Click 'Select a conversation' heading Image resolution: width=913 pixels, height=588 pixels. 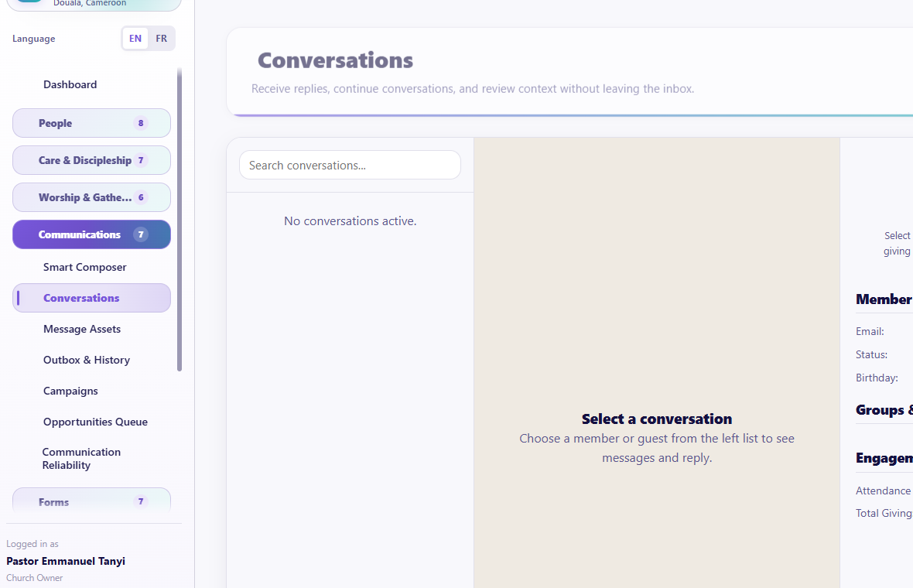pos(657,419)
